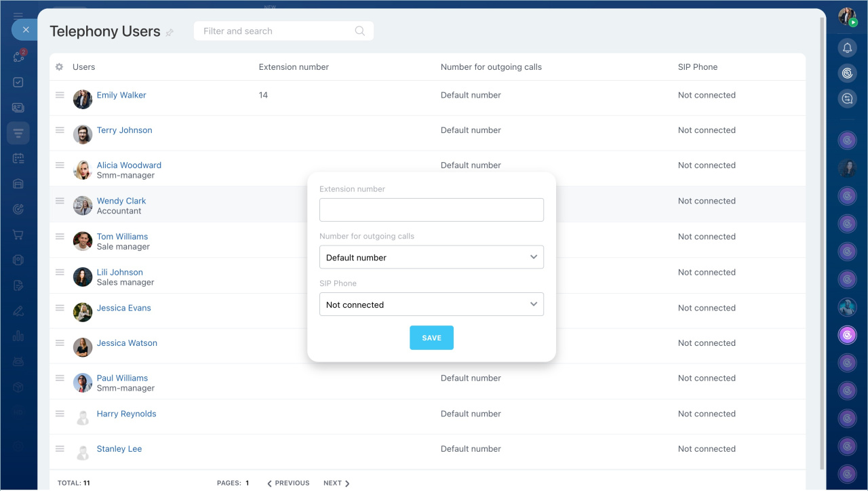Open the calendar icon in left sidebar

(18, 158)
